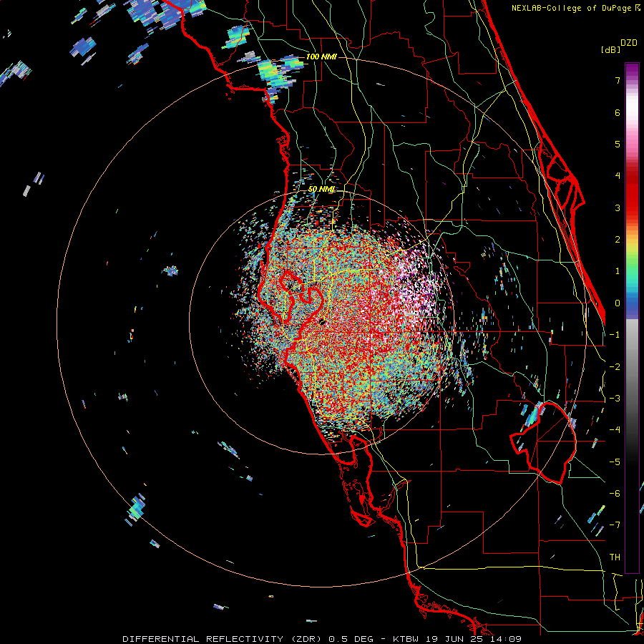Click the 5 value on the ZDR color scale
Screen dimensions: 644x644
coord(618,144)
